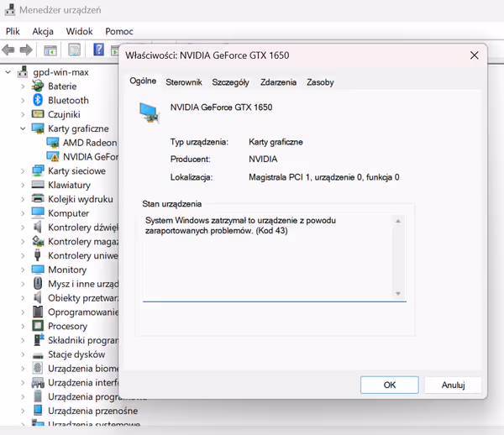Click the device status scrollbar down arrow
The image size is (504, 435).
398,293
